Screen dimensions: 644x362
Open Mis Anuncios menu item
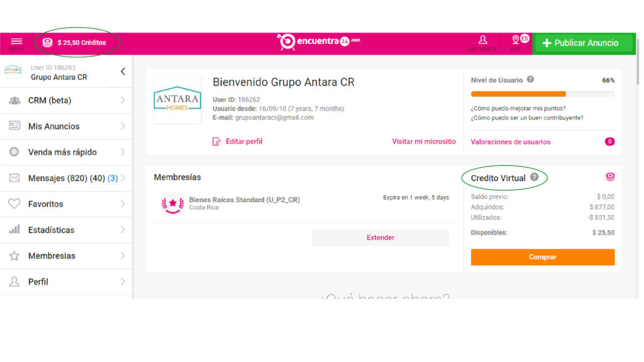point(66,126)
